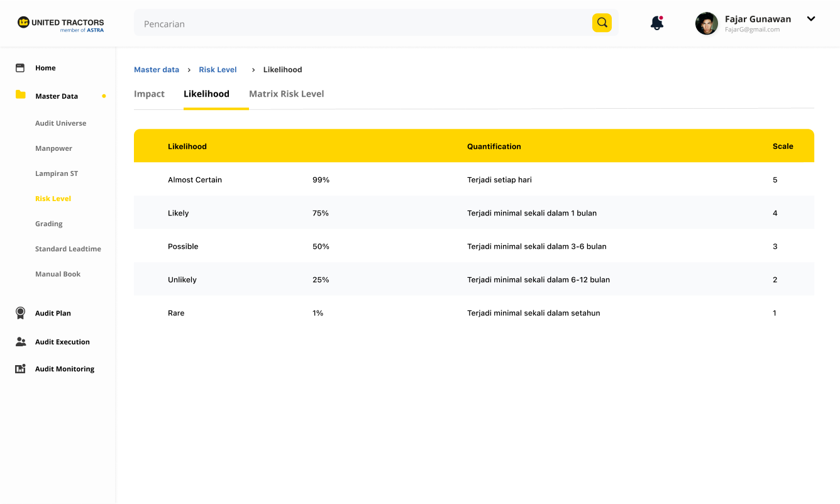The width and height of the screenshot is (840, 504).
Task: Switch to the Matrix Risk Level tab
Action: [x=286, y=94]
